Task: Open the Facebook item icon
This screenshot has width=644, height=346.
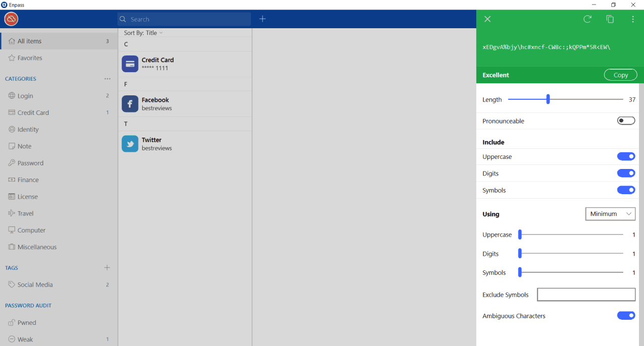Action: pos(130,104)
